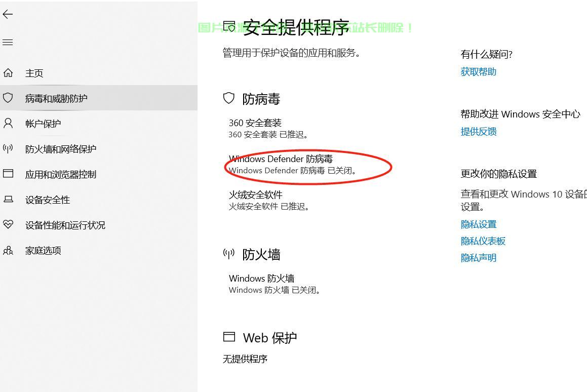The height and width of the screenshot is (392, 587).
Task: Open the 隐私声明 link
Action: pos(479,258)
